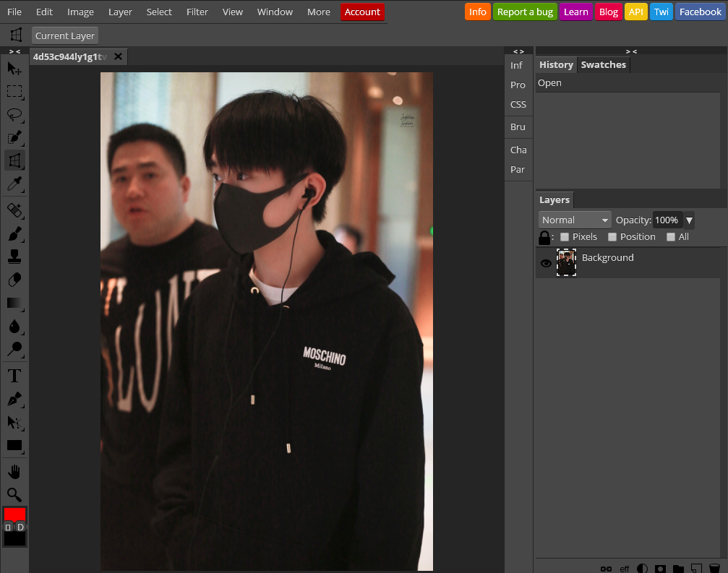Select the Lasso tool
The height and width of the screenshot is (573, 728).
click(x=14, y=114)
